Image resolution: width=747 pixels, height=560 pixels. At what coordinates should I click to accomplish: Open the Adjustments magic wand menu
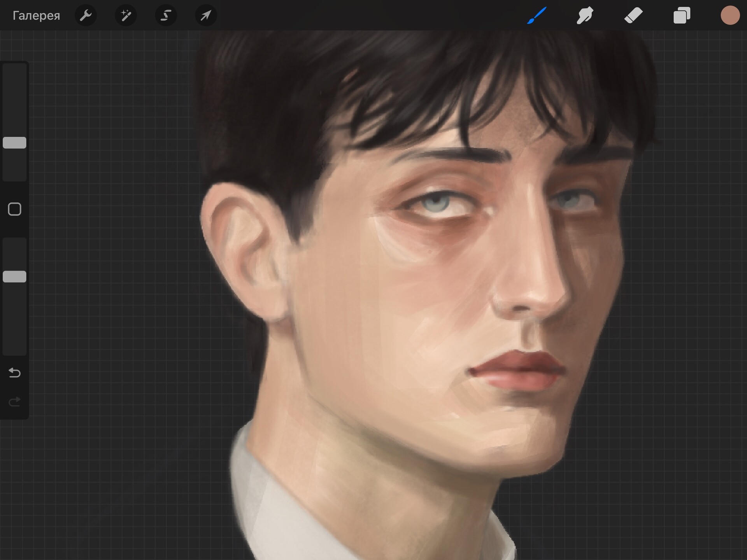(x=126, y=16)
